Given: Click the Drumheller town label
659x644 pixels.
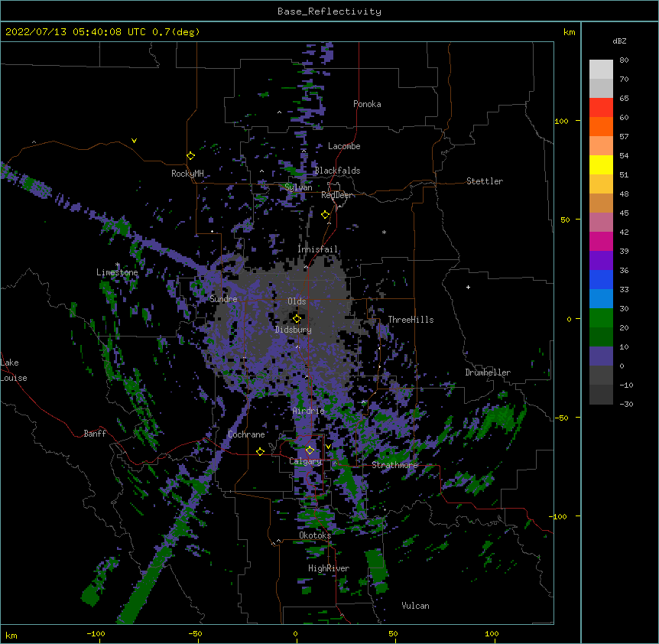Looking at the screenshot, I should coord(488,372).
